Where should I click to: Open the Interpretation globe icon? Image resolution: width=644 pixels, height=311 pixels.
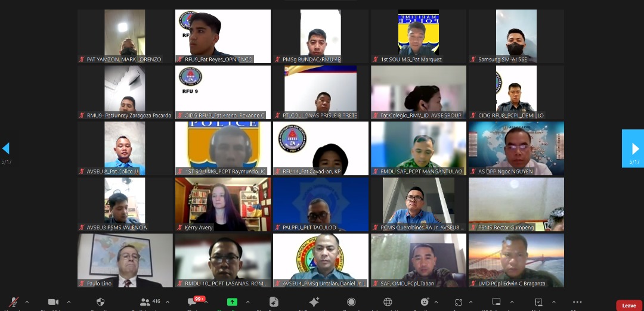pyautogui.click(x=388, y=302)
